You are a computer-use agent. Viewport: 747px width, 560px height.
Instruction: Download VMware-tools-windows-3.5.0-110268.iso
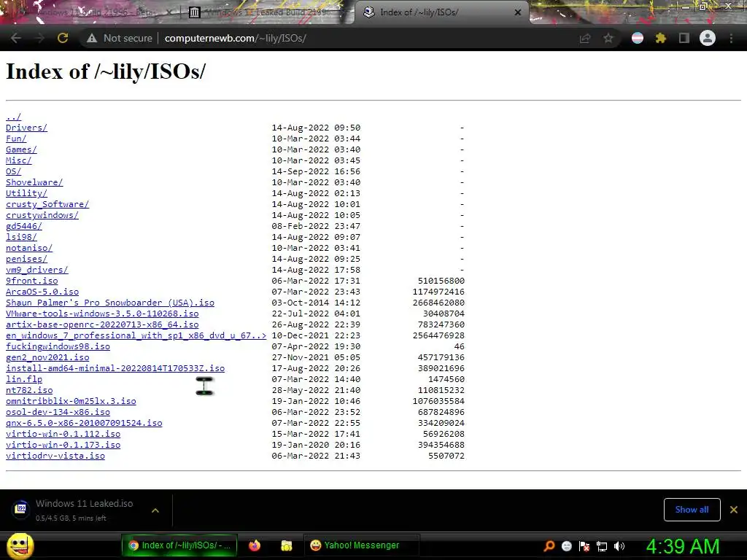coord(102,314)
